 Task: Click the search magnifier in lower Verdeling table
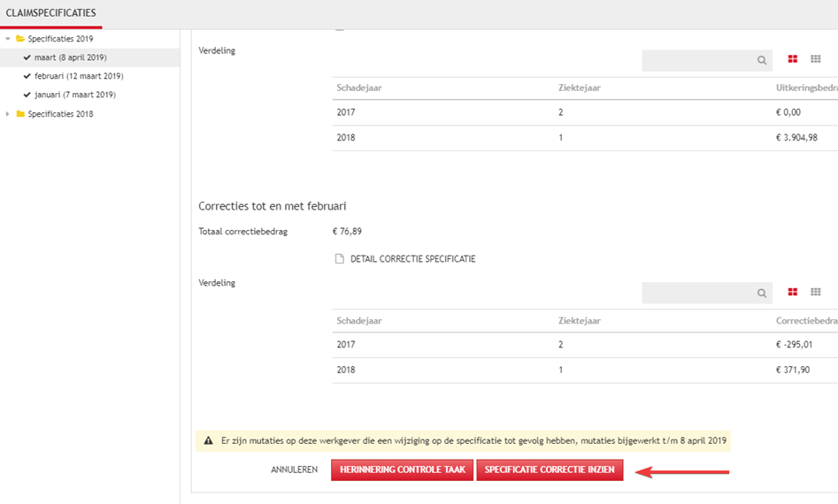click(761, 293)
